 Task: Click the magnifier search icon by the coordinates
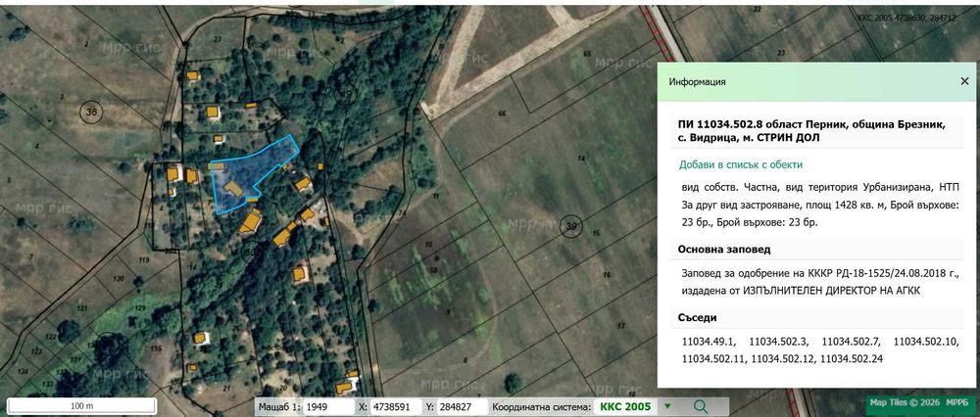701,407
